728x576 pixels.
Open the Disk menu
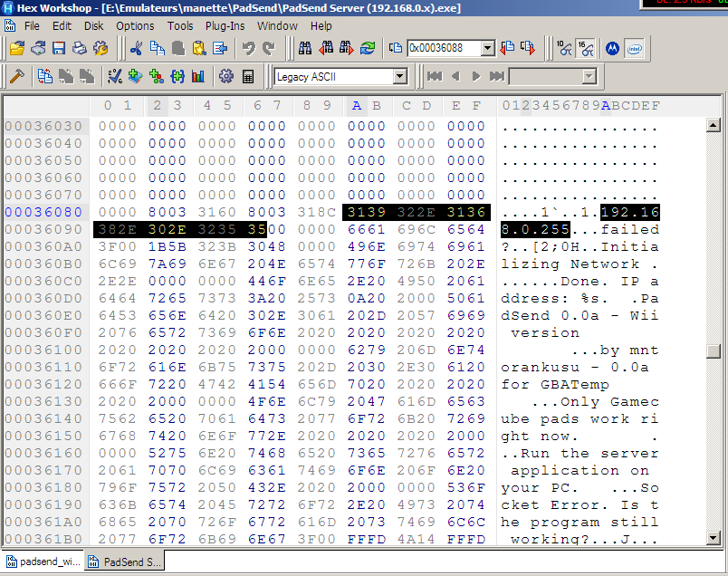[94, 26]
